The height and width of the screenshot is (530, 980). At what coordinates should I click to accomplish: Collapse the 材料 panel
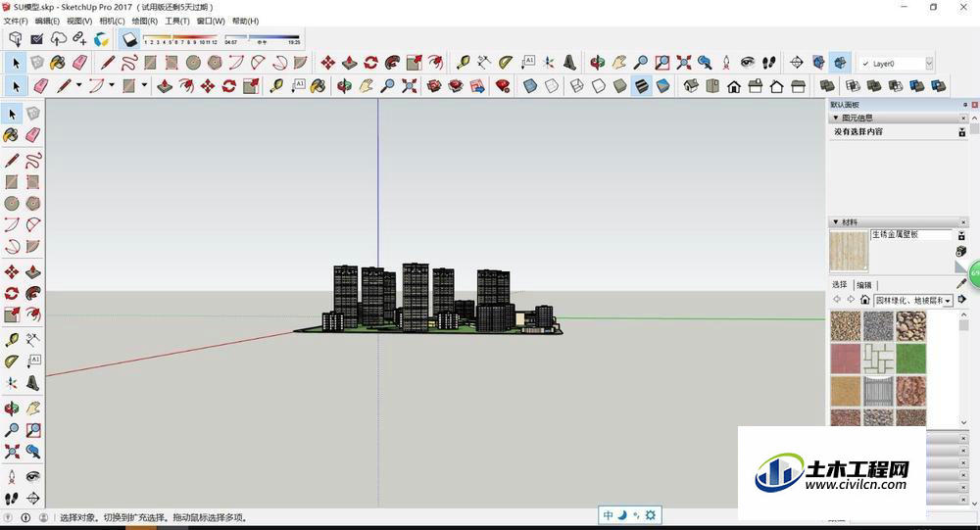pos(836,221)
